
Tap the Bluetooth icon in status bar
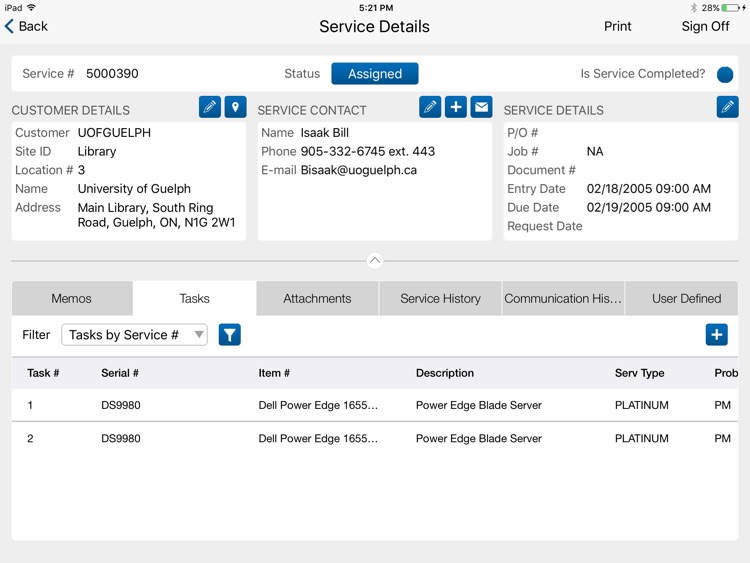[x=694, y=8]
